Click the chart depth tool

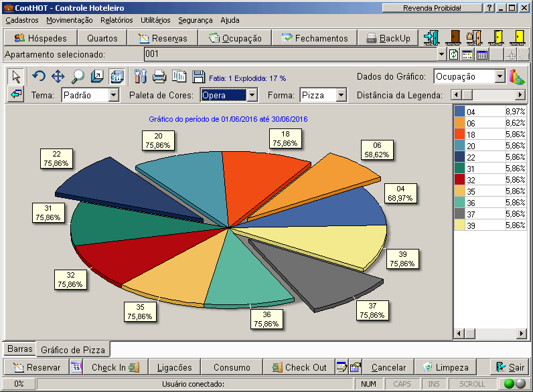coord(97,76)
